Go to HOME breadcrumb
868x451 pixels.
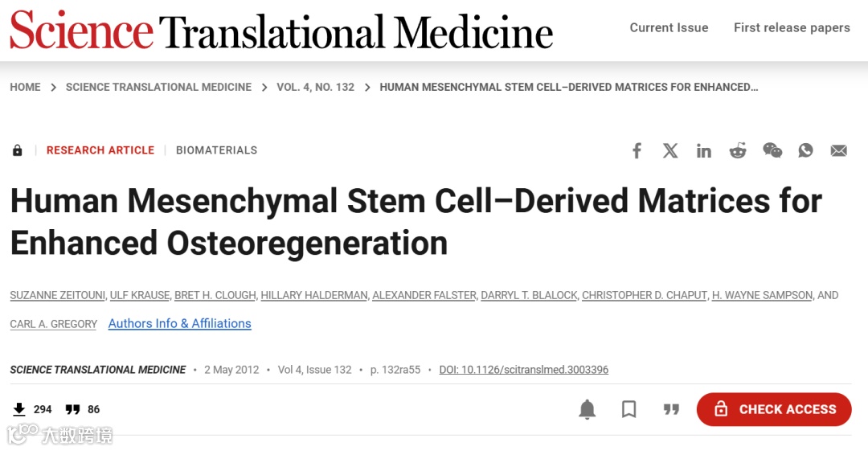click(x=25, y=87)
